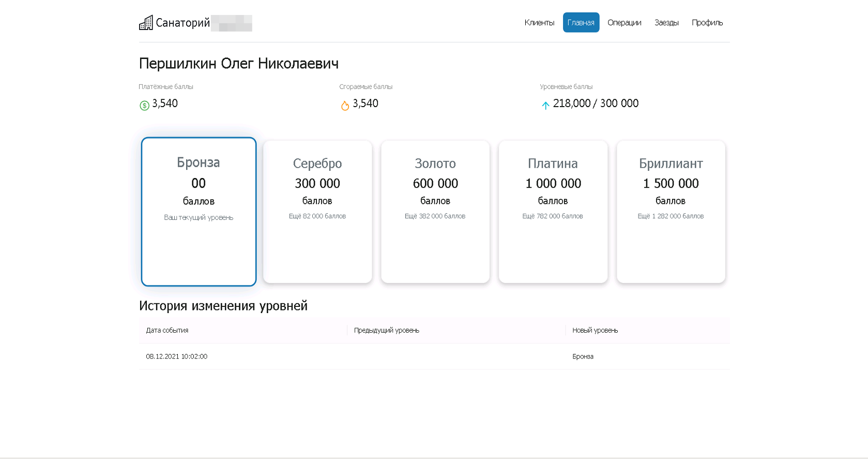Pick the Бриллиант 1 500 000 level card
Viewport: 868px width, 459px height.
point(671,211)
